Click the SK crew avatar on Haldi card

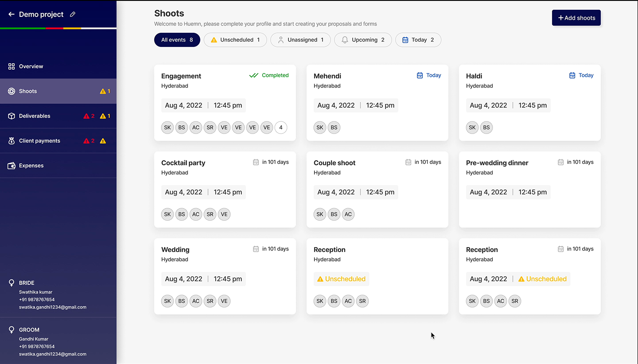[472, 128]
